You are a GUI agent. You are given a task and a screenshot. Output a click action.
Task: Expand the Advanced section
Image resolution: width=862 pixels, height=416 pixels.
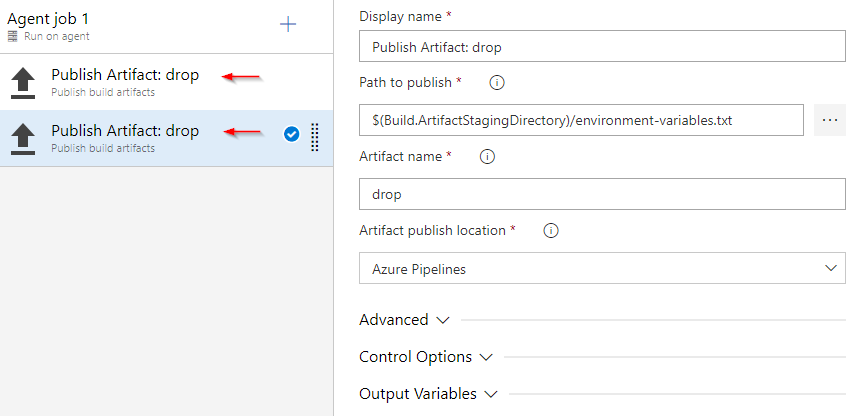coord(404,320)
